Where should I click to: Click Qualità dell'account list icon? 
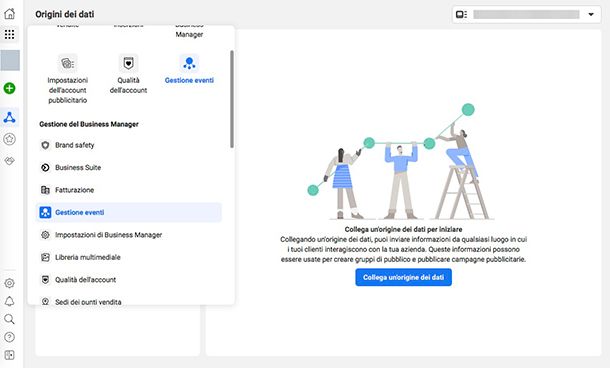click(45, 280)
